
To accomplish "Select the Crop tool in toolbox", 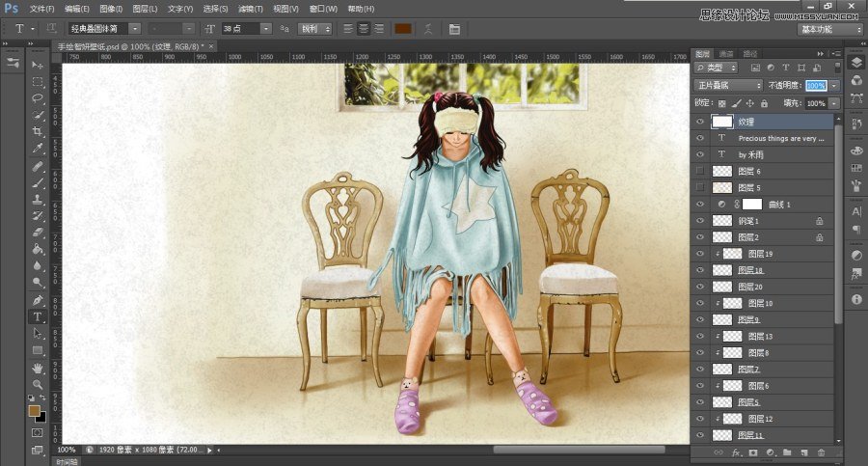I will tap(38, 131).
